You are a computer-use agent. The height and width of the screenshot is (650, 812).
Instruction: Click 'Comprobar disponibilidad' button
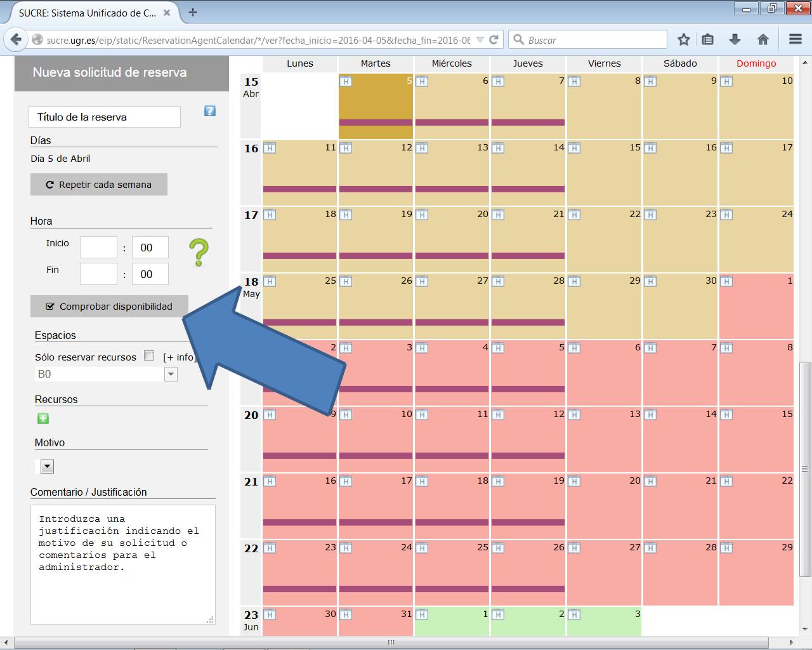110,307
